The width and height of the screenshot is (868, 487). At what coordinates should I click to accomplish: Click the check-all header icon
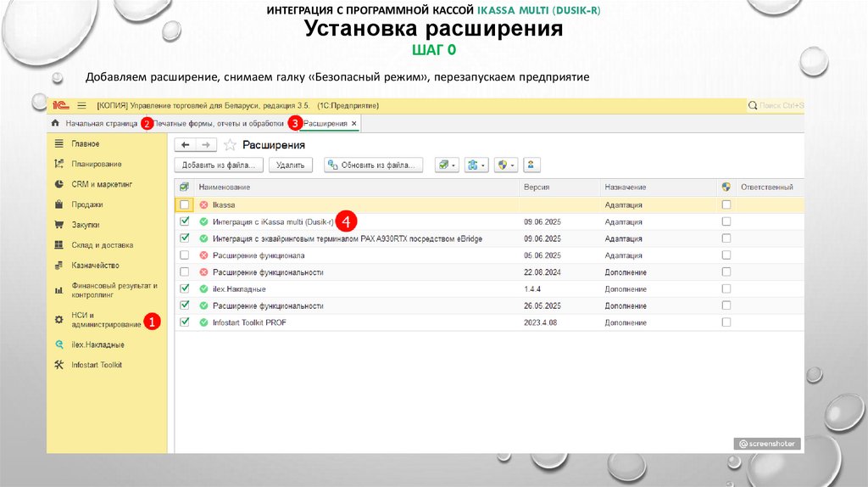pyautogui.click(x=184, y=187)
